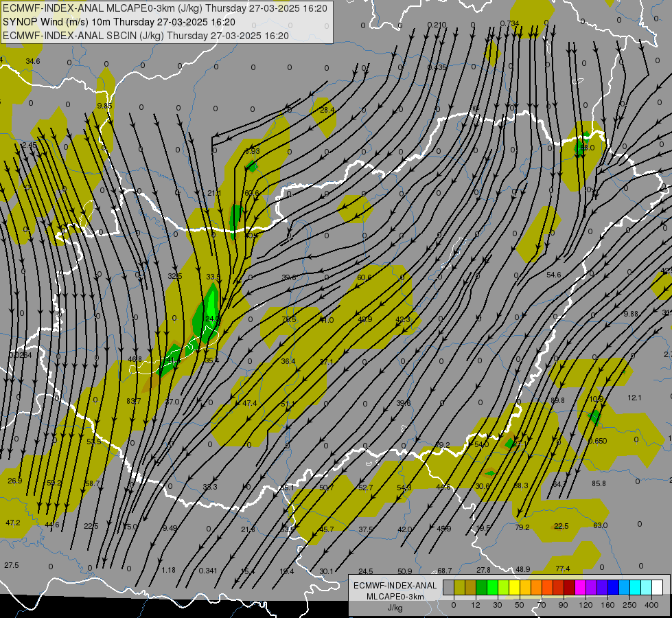Select the 12.1 map value
Screen dimensions: 672x618
(634, 398)
